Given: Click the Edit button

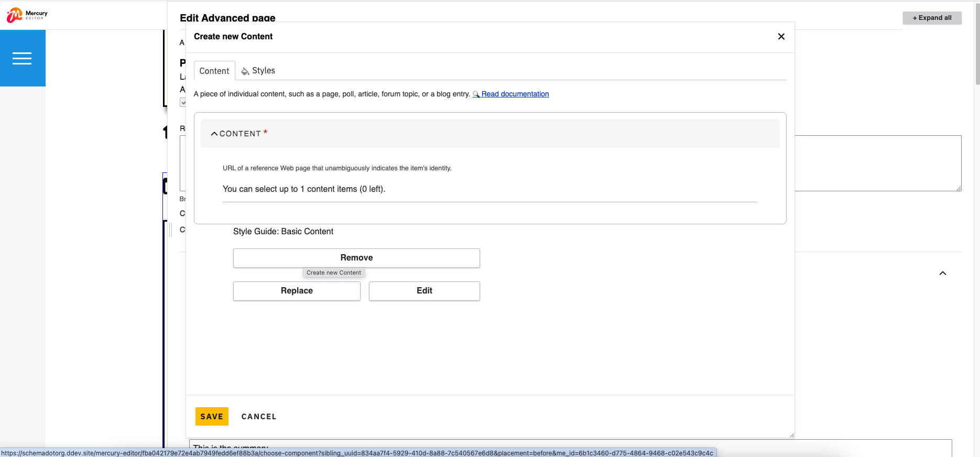Looking at the screenshot, I should pyautogui.click(x=424, y=291).
